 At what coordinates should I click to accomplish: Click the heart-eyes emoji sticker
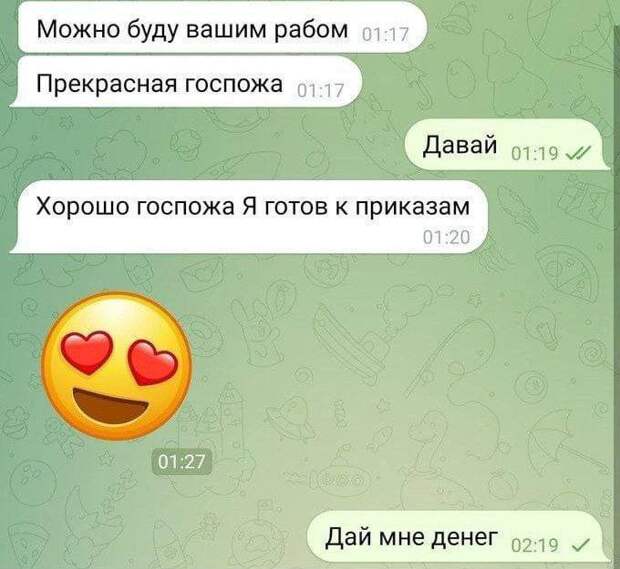[x=117, y=366]
